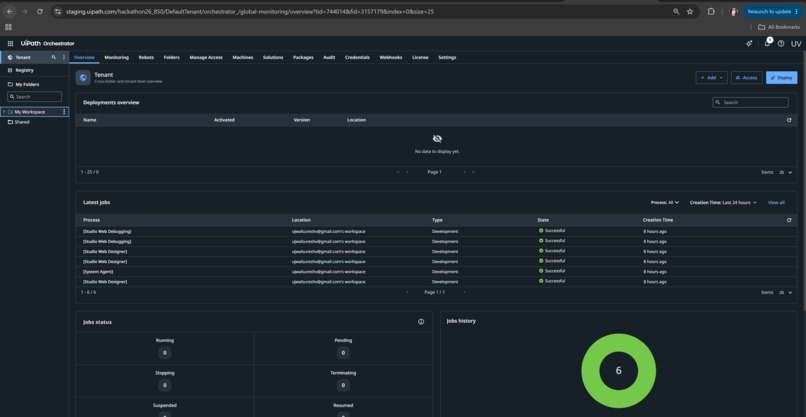The image size is (806, 417).
Task: Select Tenant in the left sidebar
Action: coord(23,57)
